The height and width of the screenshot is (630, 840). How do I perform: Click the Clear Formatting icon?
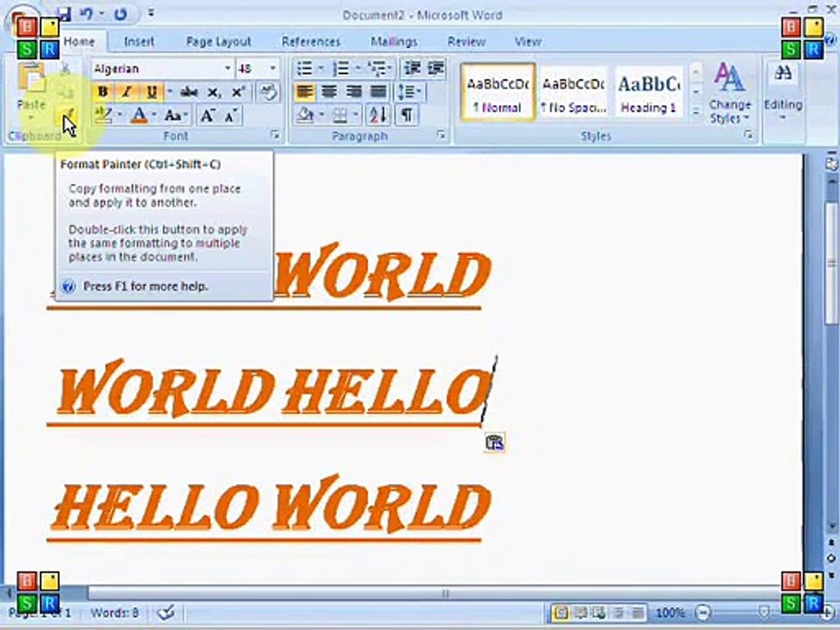click(x=268, y=92)
